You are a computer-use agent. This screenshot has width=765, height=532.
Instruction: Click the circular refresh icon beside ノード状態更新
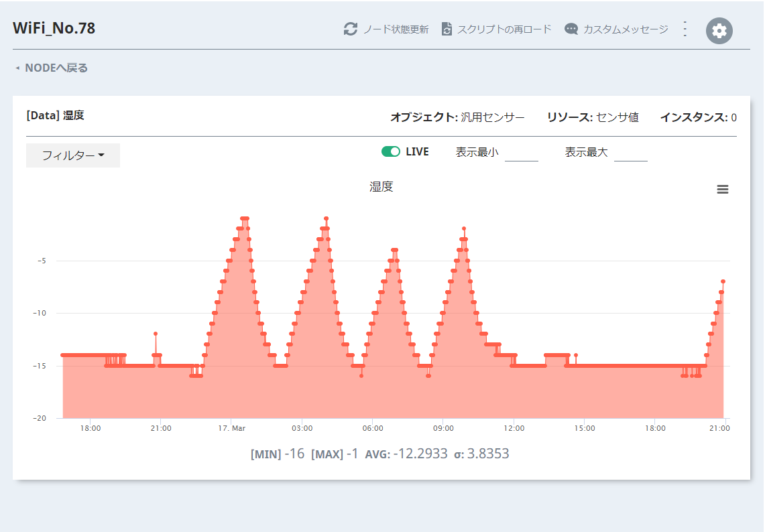click(x=351, y=29)
